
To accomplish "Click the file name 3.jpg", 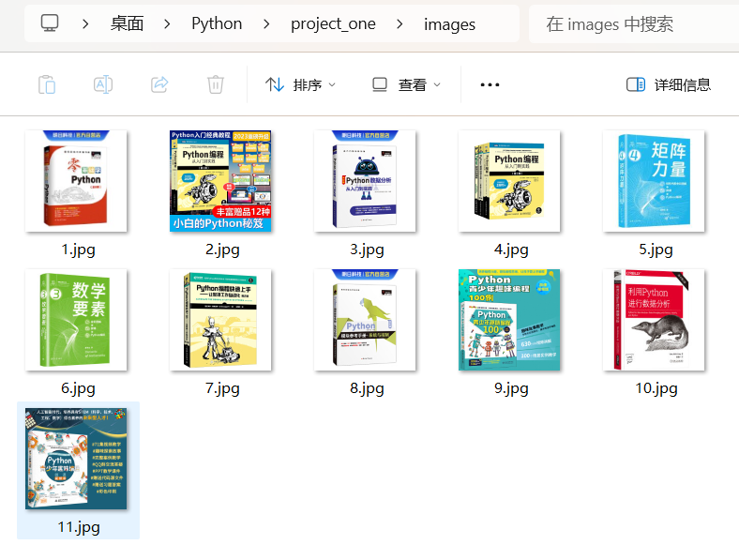I will 367,250.
